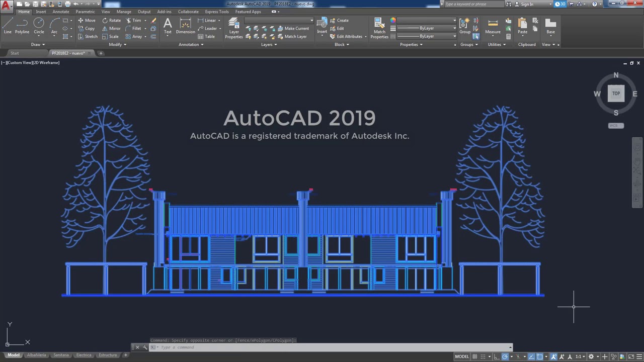This screenshot has height=362, width=644.
Task: Open the Edit Attributes dropdown arrow
Action: click(x=366, y=37)
